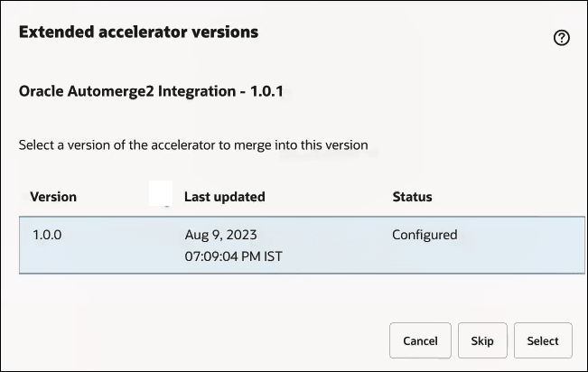Click the white square beside Version header
Screen dimensions: 588x372
point(160,193)
